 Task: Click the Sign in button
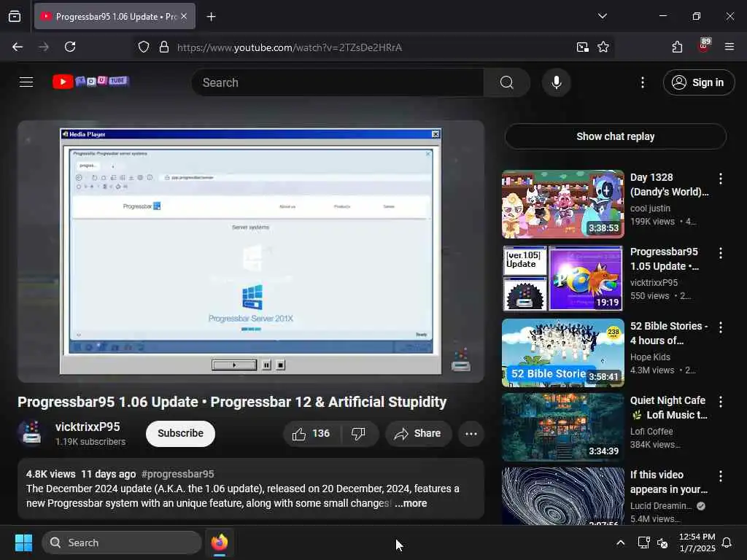click(699, 82)
